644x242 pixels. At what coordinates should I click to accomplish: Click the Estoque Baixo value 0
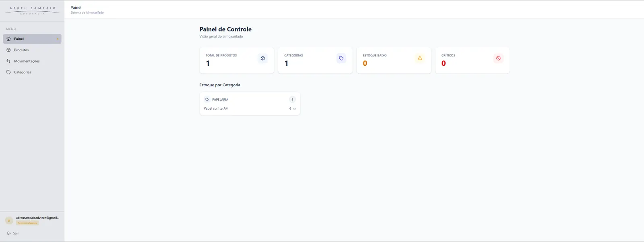click(x=365, y=63)
